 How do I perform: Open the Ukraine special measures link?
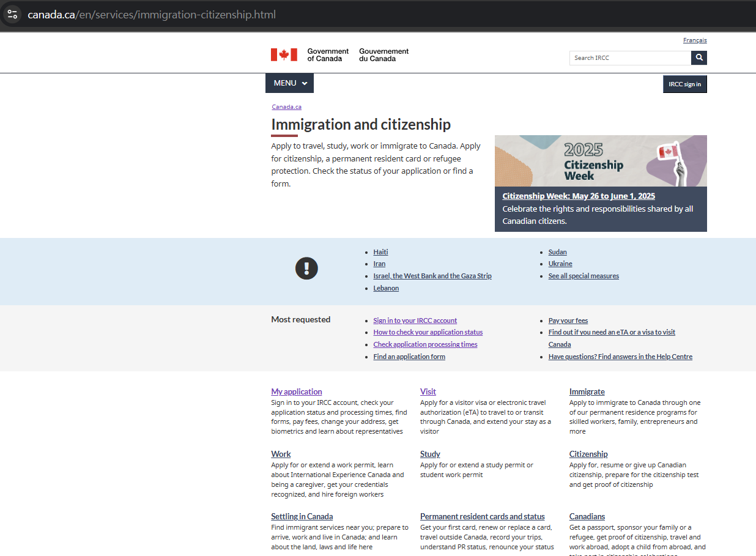coord(560,264)
